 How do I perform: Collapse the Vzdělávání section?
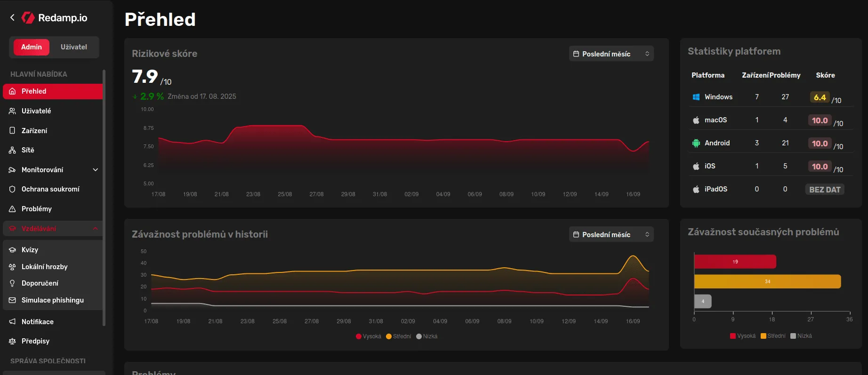[96, 229]
